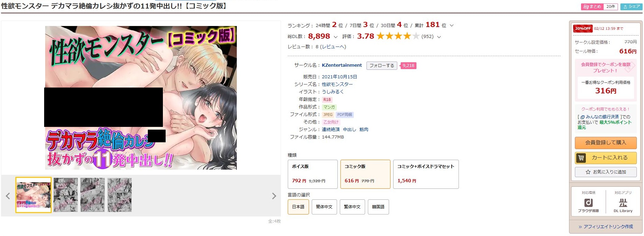Choose the コミック+ボイスドラマセット type tab

[426, 174]
